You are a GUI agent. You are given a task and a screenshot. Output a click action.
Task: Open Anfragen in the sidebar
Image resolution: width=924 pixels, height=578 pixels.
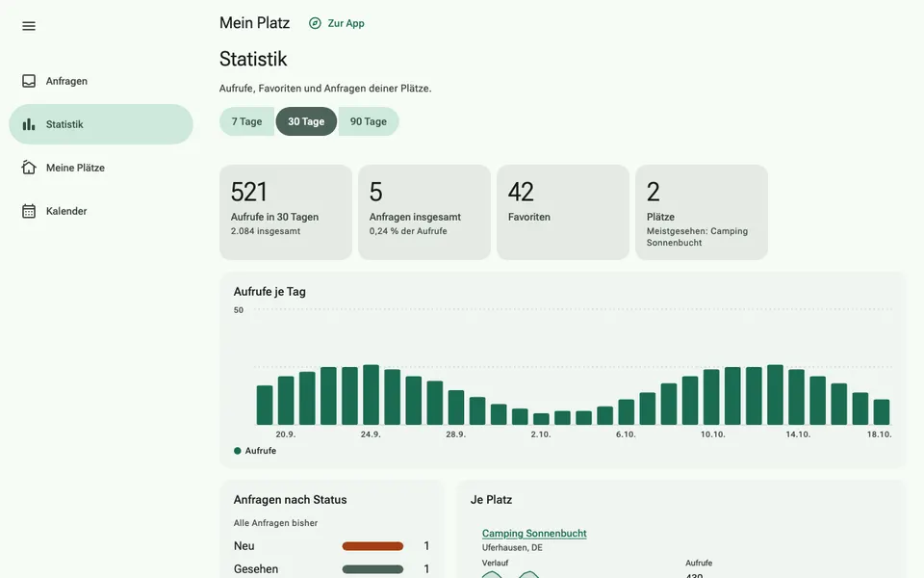pyautogui.click(x=101, y=81)
